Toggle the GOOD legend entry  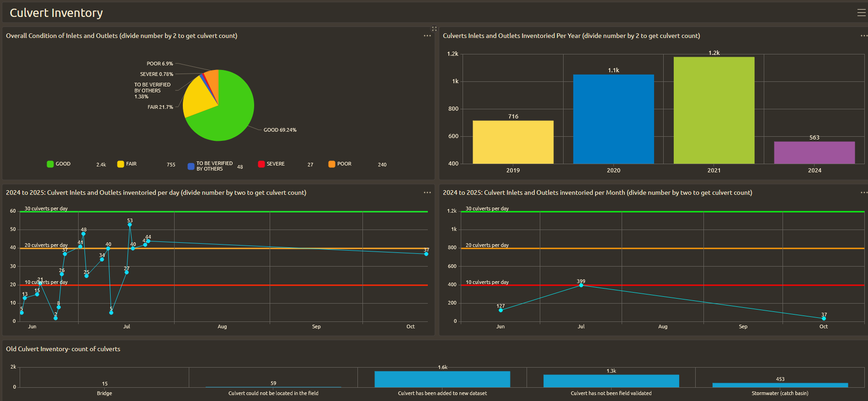click(x=59, y=164)
